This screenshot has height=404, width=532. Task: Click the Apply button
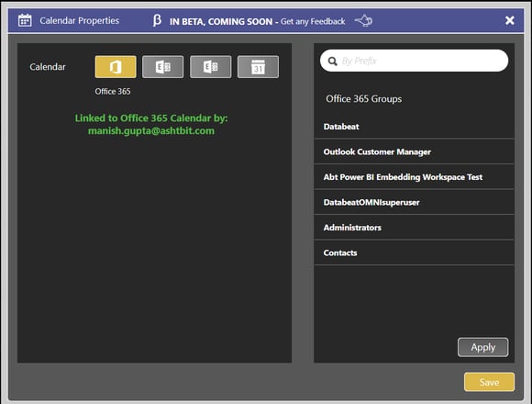tap(482, 347)
